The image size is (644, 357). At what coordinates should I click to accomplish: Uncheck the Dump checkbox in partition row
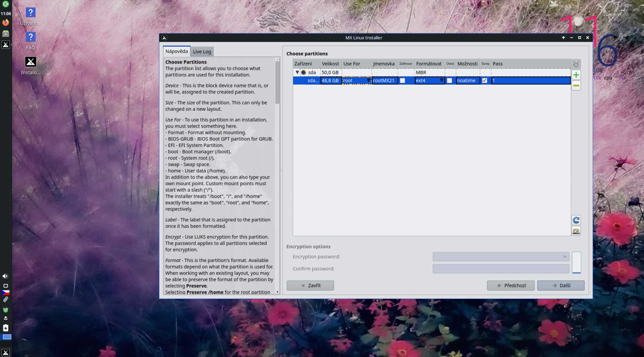(x=485, y=80)
